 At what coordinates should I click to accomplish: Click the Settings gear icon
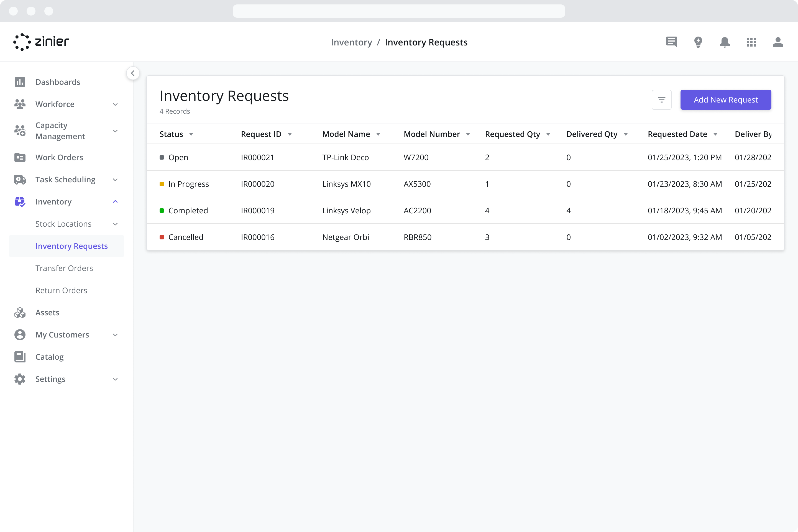point(20,379)
